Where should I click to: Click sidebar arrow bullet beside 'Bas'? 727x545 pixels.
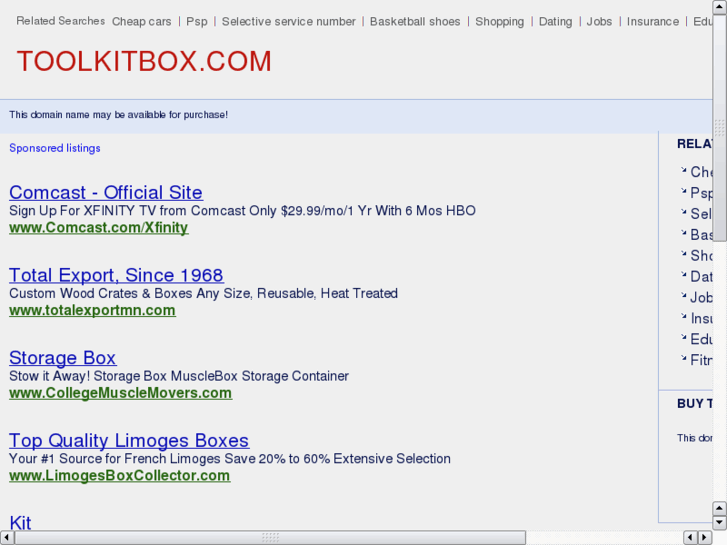(683, 233)
